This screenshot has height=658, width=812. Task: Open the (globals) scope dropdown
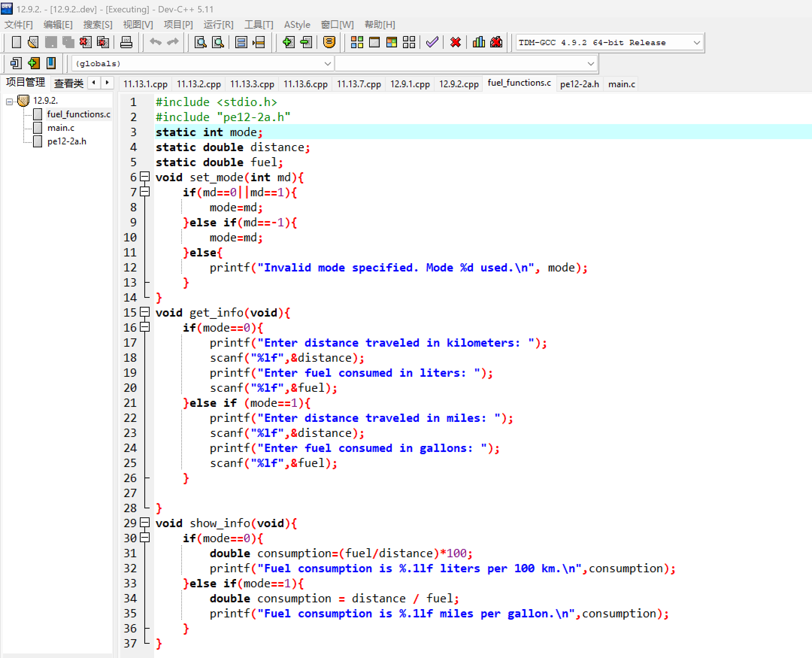327,64
